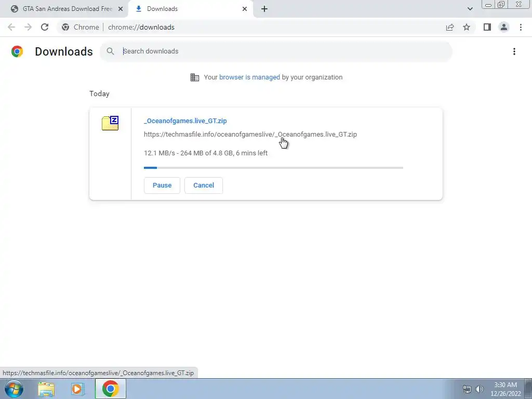Click the download progress bar
The width and height of the screenshot is (532, 399).
pyautogui.click(x=273, y=168)
